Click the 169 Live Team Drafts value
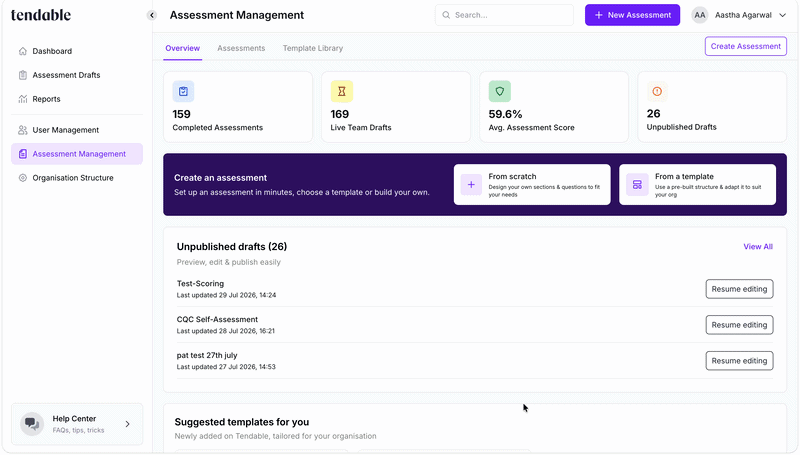Screen dimensions: 800x455 (x=340, y=114)
